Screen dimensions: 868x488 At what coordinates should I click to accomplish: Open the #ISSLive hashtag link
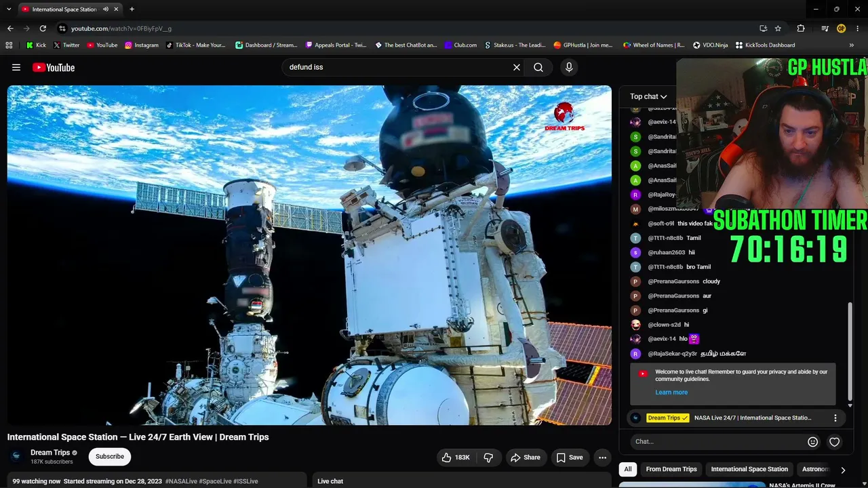(245, 481)
